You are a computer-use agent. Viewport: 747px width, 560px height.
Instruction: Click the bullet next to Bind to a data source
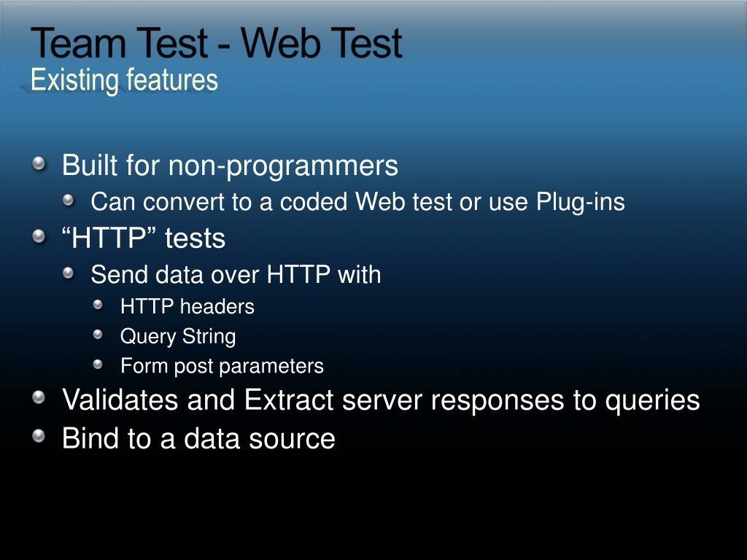[x=39, y=436]
